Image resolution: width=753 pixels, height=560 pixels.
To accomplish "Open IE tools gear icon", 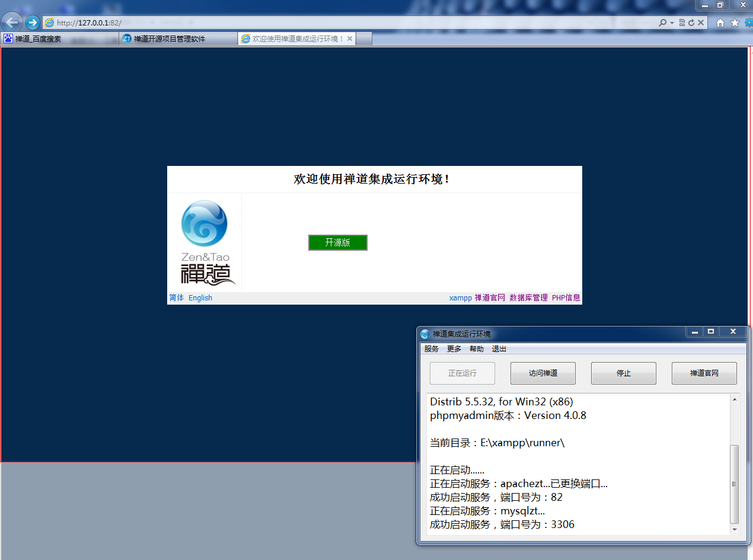I will pos(749,23).
